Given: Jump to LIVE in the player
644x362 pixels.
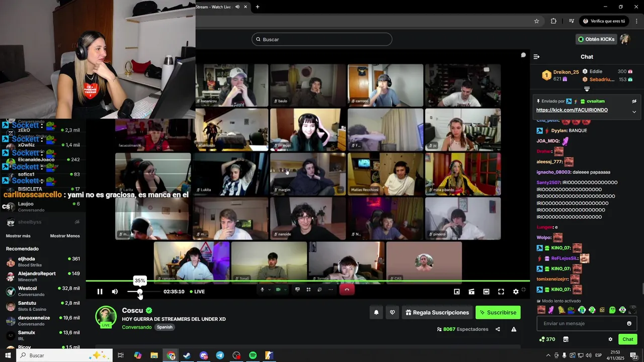Looking at the screenshot, I should tap(197, 292).
